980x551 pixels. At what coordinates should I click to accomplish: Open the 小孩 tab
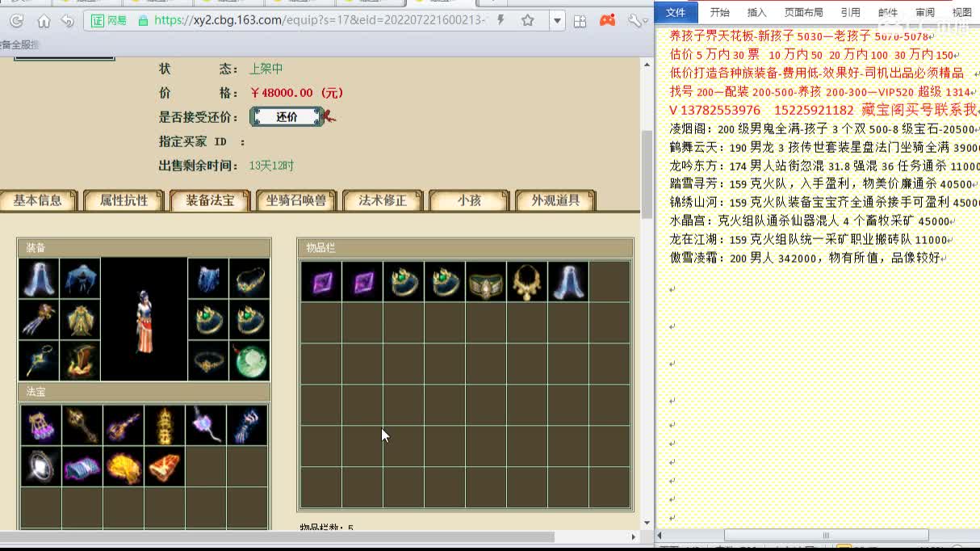(469, 200)
